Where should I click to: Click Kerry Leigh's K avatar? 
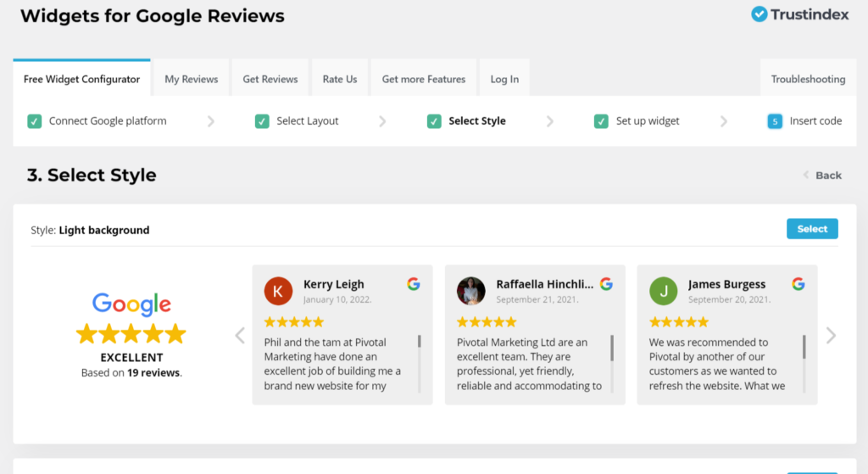[278, 291]
